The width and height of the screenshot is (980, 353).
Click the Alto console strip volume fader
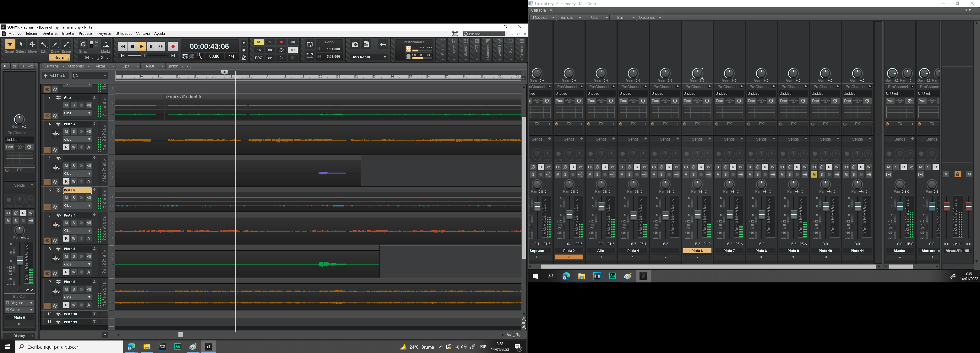point(601,206)
